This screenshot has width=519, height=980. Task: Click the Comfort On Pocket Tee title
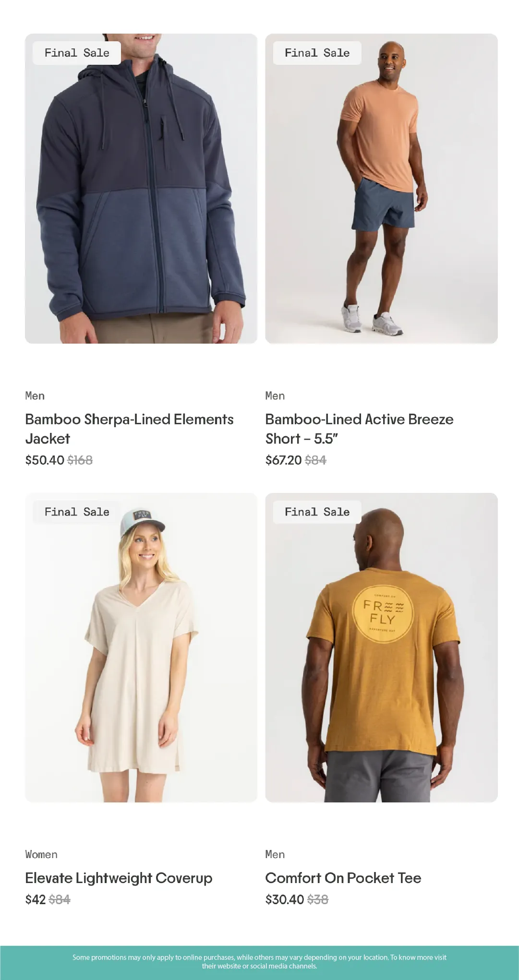pyautogui.click(x=343, y=878)
